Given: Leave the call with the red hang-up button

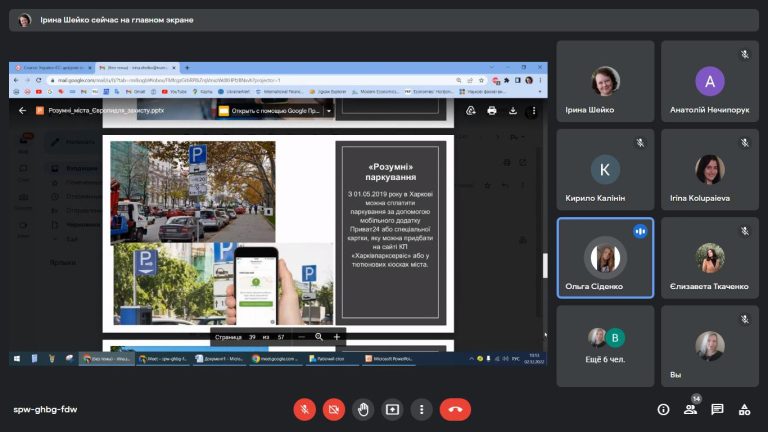Looking at the screenshot, I should pos(455,409).
